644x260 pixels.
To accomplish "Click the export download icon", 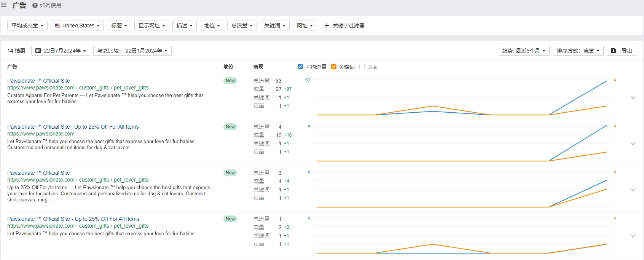I will pyautogui.click(x=614, y=51).
